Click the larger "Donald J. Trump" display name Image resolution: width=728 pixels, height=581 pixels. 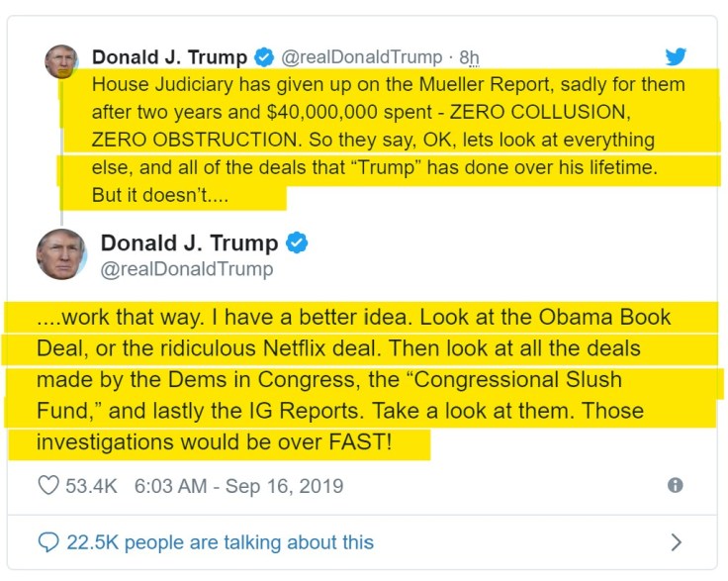[x=189, y=242]
